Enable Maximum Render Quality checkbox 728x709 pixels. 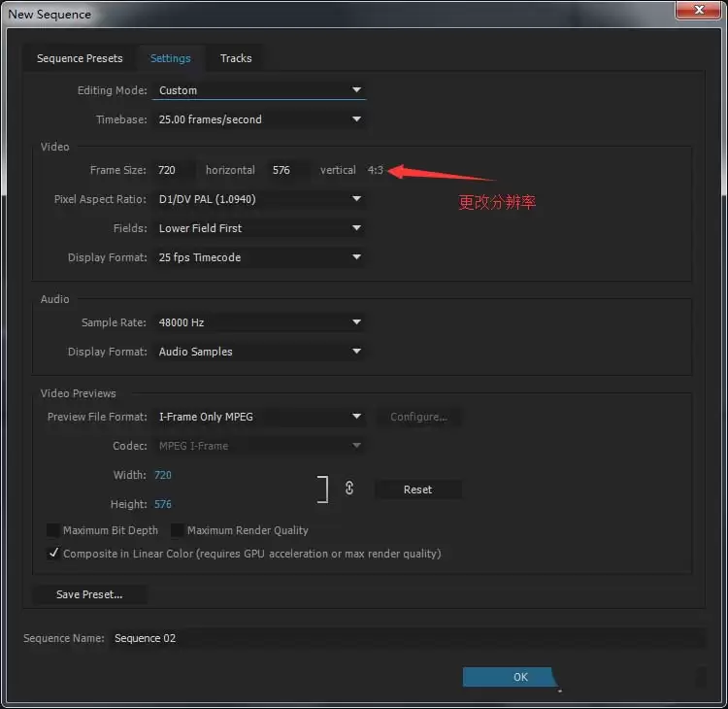pos(178,530)
